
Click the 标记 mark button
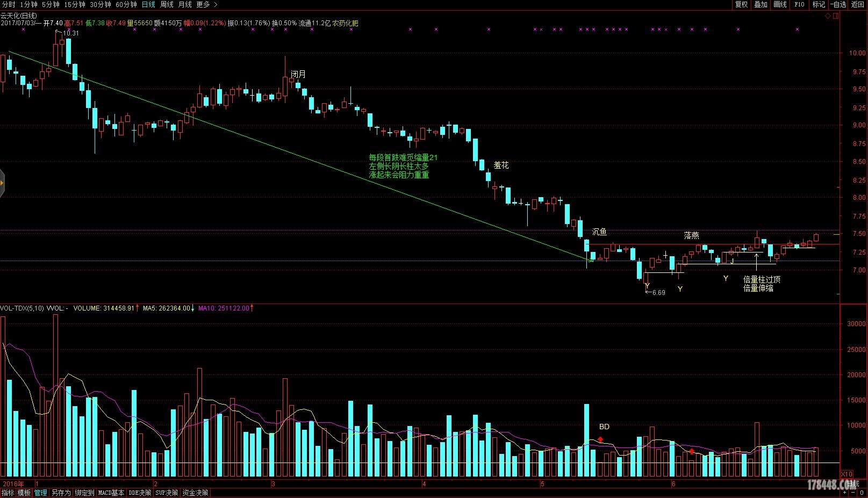coord(819,4)
